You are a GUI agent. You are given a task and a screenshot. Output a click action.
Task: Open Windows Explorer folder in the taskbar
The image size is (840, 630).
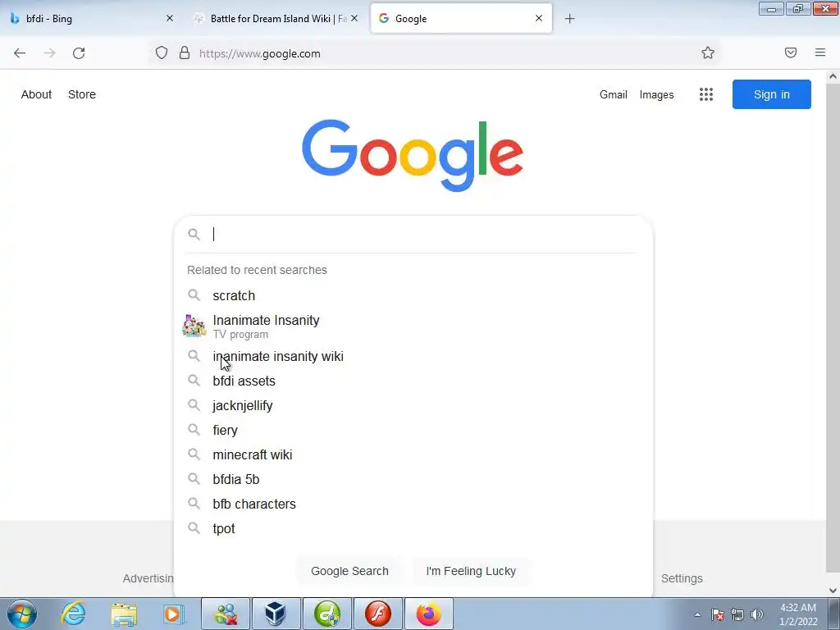point(124,614)
